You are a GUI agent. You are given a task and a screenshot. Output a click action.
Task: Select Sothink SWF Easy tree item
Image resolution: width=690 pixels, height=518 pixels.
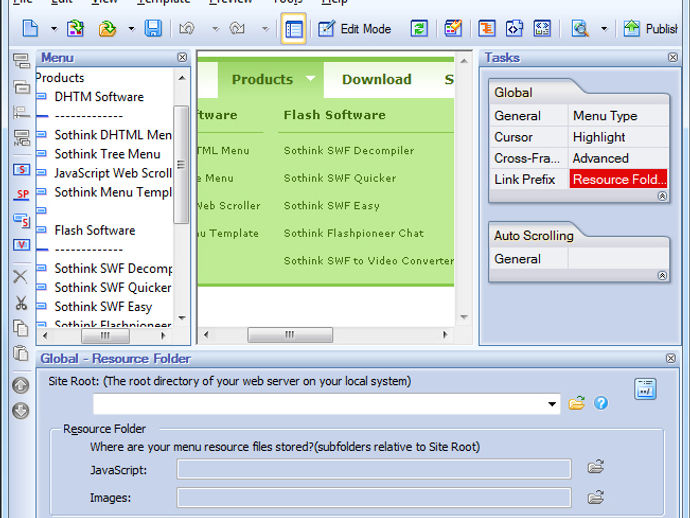103,307
